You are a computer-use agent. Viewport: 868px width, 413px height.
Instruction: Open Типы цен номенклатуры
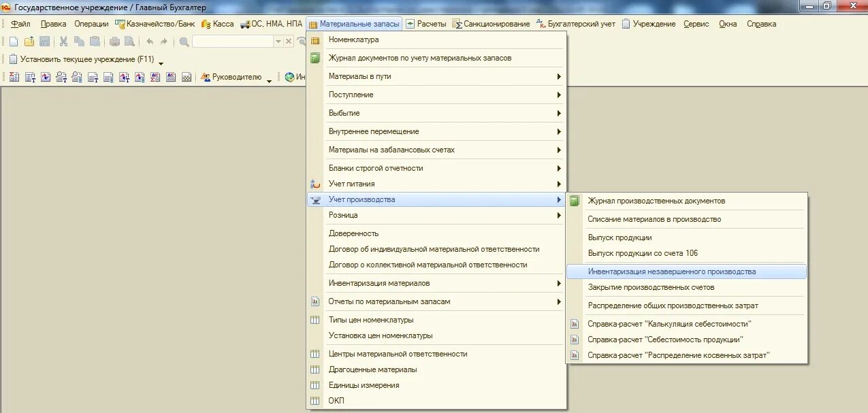click(436, 320)
